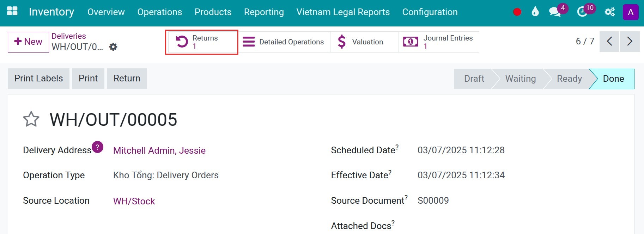Open WH/Stock source location link

(x=134, y=201)
